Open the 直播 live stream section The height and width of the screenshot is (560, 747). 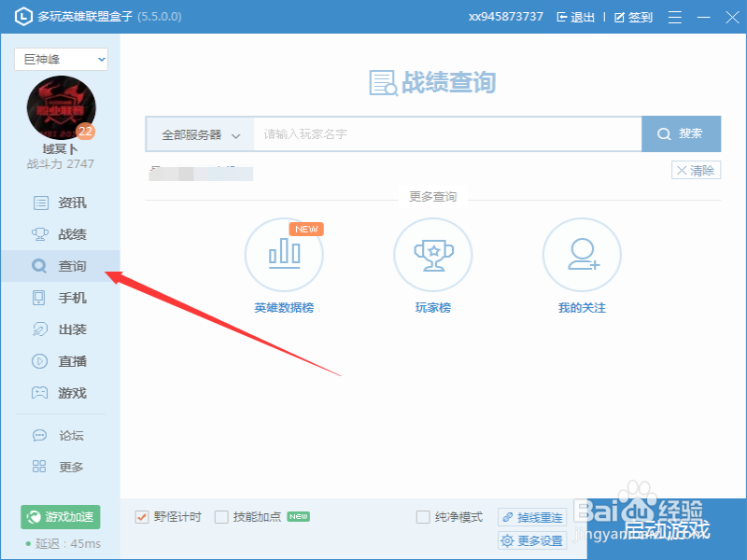coord(60,361)
